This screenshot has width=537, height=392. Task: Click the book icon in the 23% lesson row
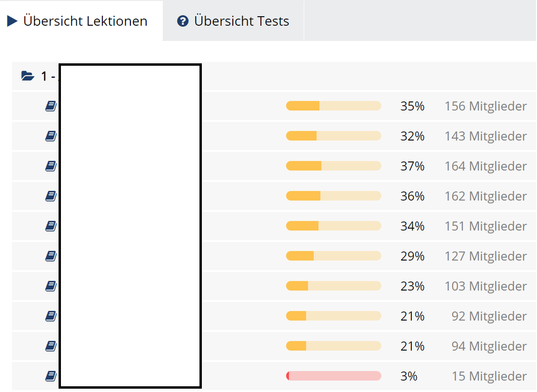[50, 286]
